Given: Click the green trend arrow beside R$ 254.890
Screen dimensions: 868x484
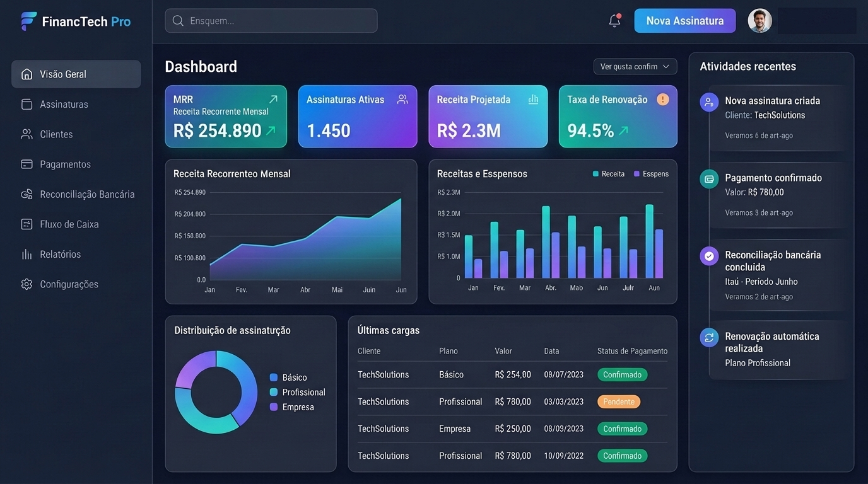Looking at the screenshot, I should point(271,130).
